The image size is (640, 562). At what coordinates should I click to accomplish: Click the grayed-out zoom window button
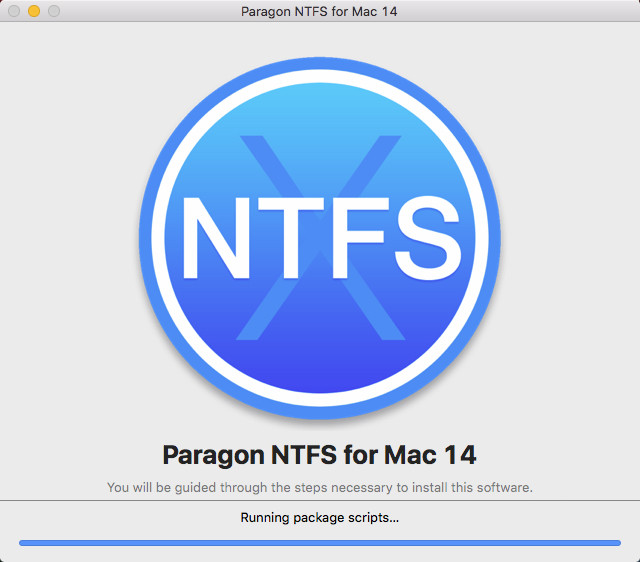[54, 11]
